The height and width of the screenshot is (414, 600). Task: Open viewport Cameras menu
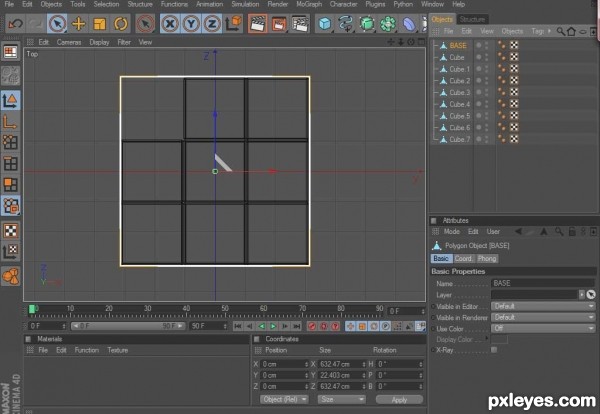click(69, 42)
